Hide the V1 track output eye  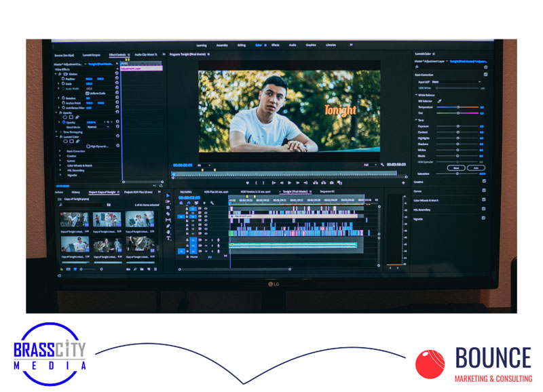point(206,233)
